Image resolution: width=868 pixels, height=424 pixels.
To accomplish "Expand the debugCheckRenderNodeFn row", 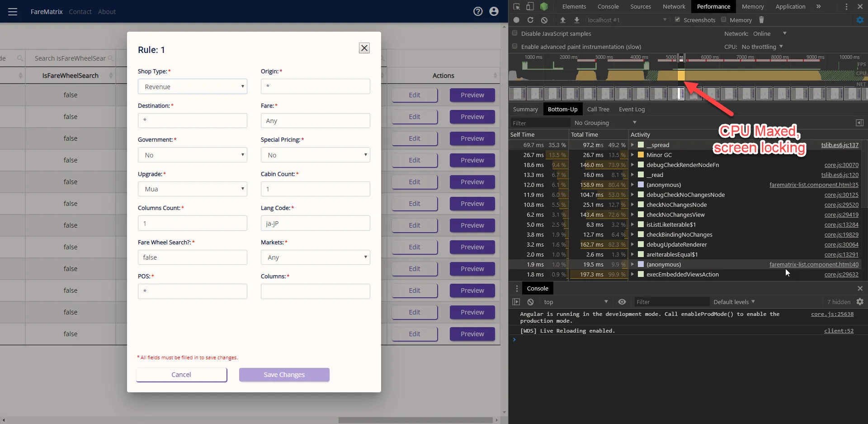I will [x=632, y=165].
